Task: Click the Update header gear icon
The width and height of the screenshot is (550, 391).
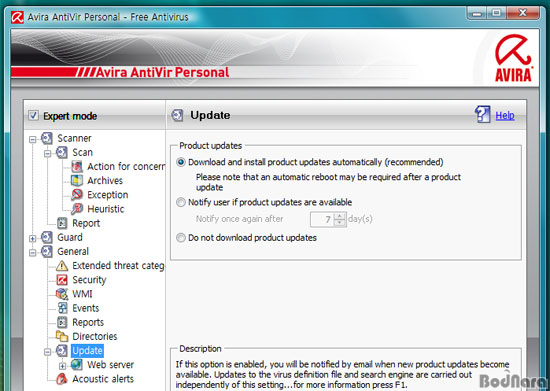Action: (177, 115)
